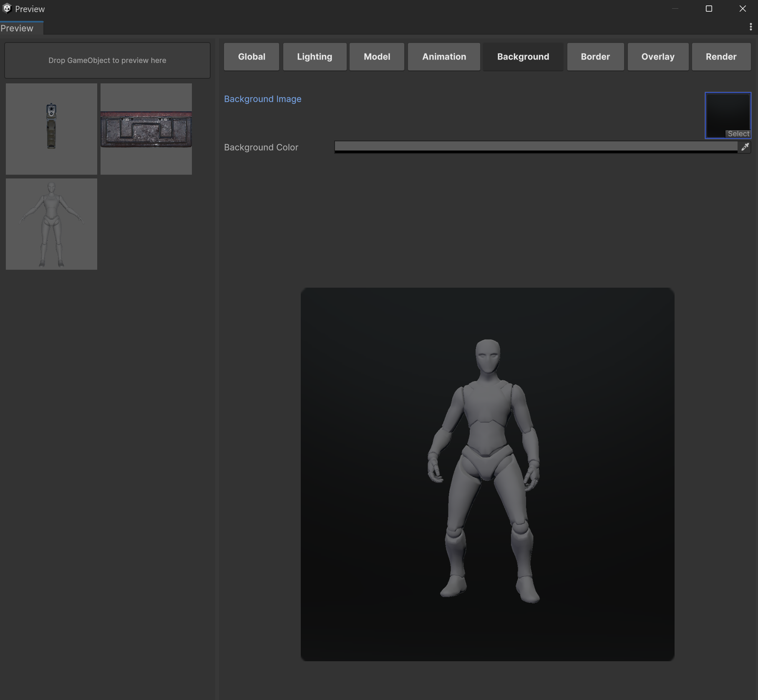Viewport: 758px width, 700px height.
Task: Select the humanoid T-pose thumbnail
Action: tap(51, 224)
